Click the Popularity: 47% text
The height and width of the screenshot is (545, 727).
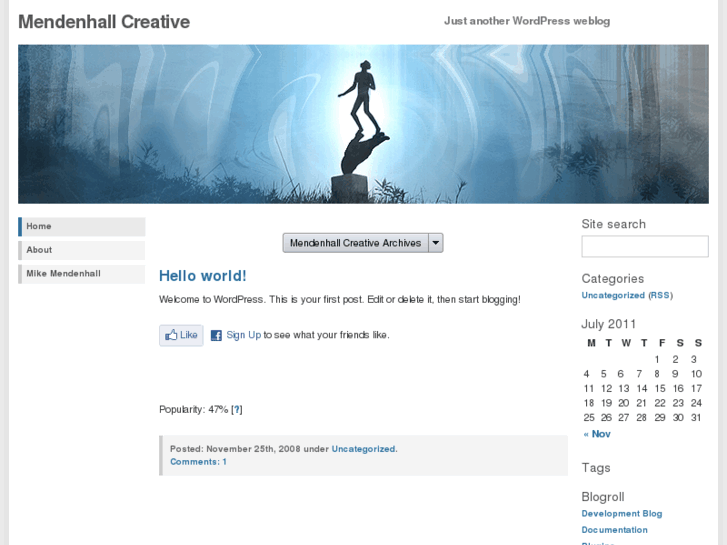click(x=193, y=410)
